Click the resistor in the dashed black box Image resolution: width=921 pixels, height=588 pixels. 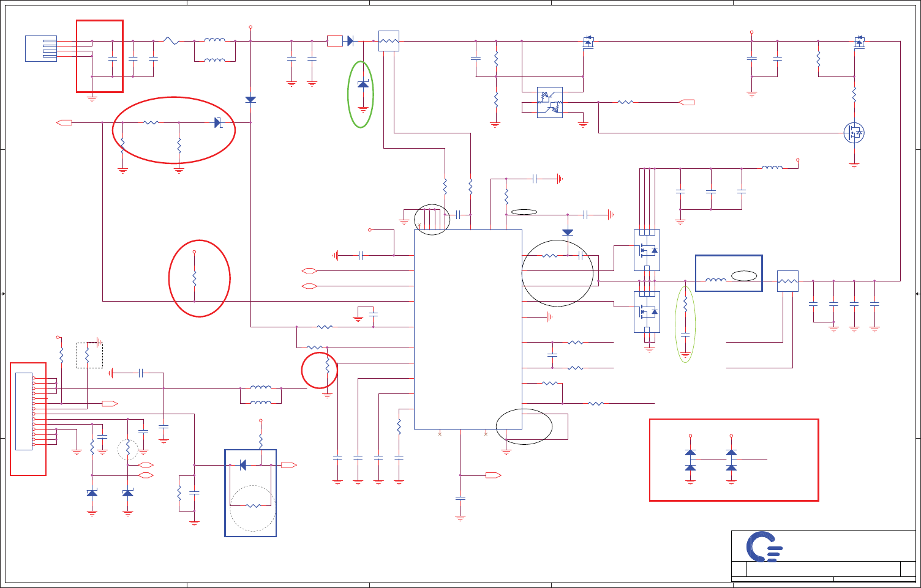87,355
